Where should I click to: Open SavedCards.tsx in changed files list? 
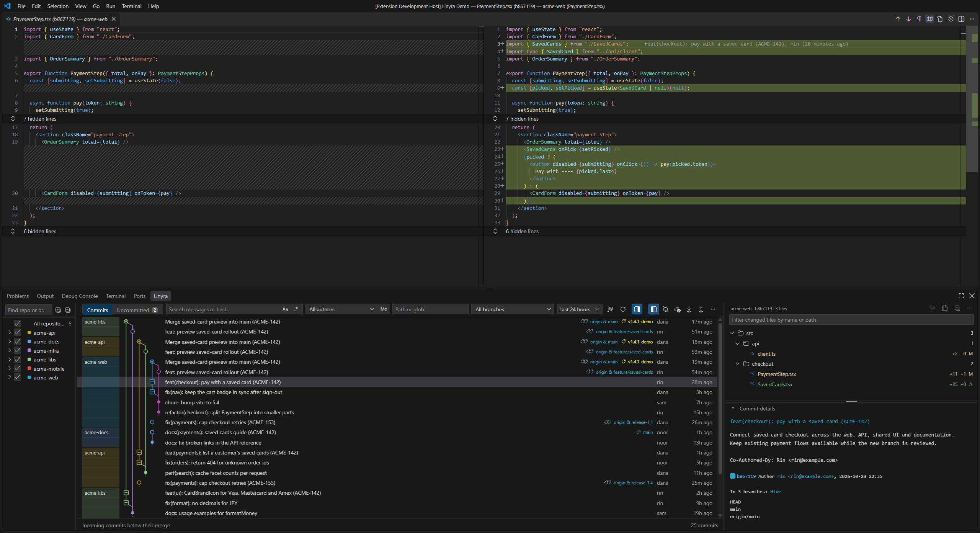click(775, 384)
